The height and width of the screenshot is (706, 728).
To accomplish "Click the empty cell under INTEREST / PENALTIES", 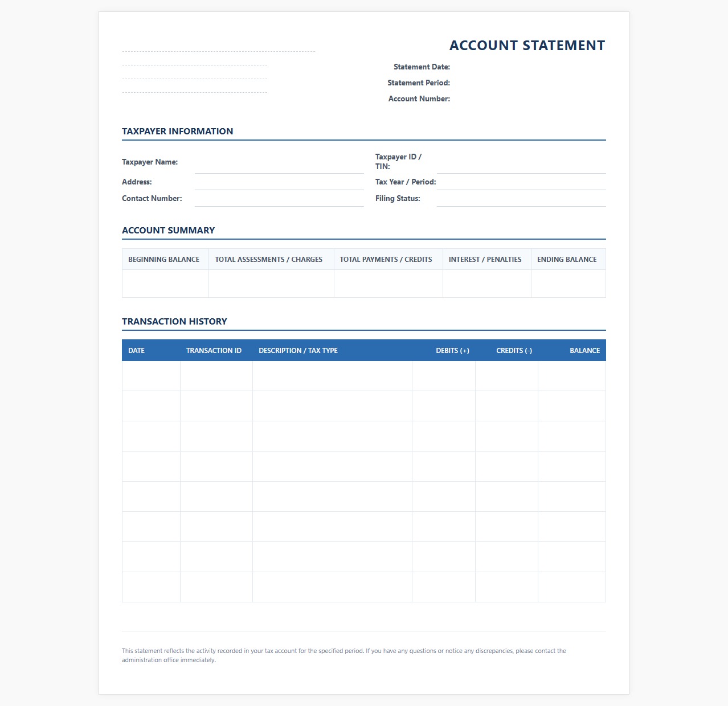I will click(x=487, y=284).
